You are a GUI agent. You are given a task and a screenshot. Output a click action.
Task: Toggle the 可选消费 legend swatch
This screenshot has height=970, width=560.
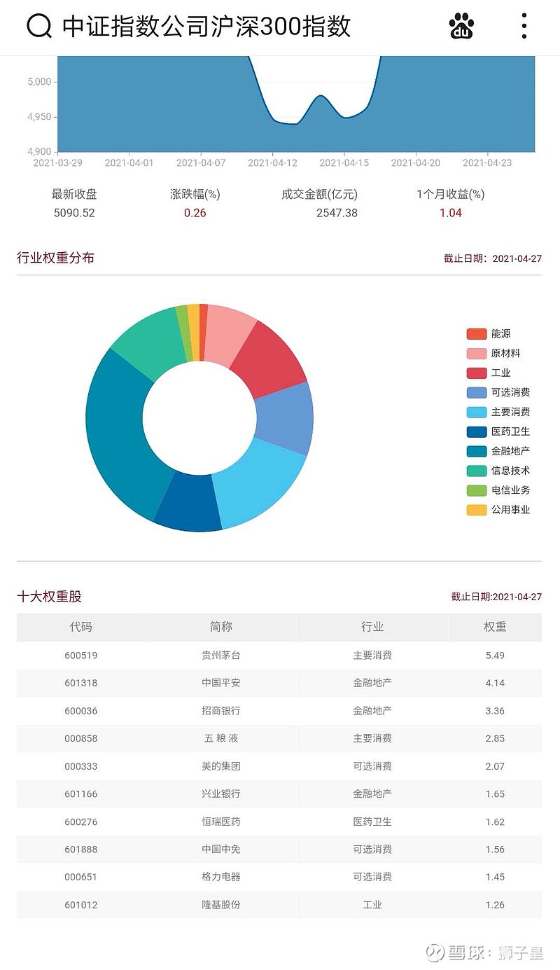pos(477,393)
